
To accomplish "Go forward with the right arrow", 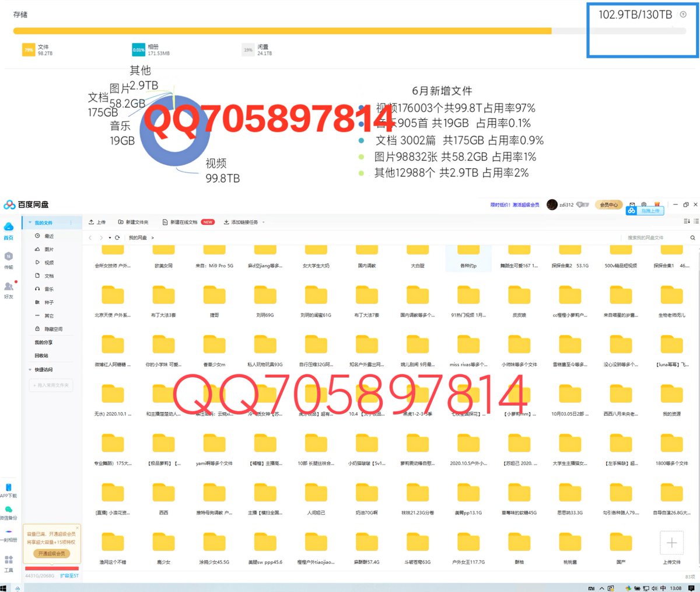I will (101, 238).
